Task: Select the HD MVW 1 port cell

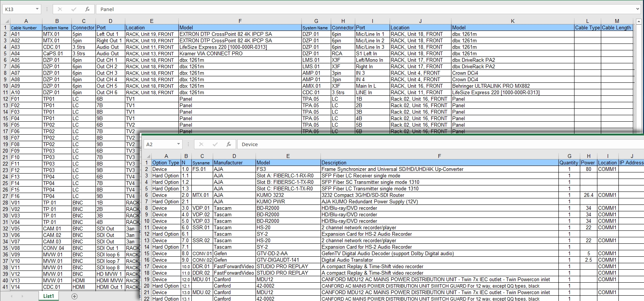Action: (110, 274)
